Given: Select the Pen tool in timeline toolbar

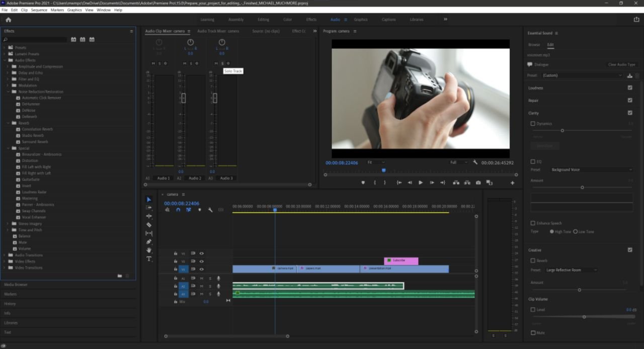Looking at the screenshot, I should (x=149, y=242).
